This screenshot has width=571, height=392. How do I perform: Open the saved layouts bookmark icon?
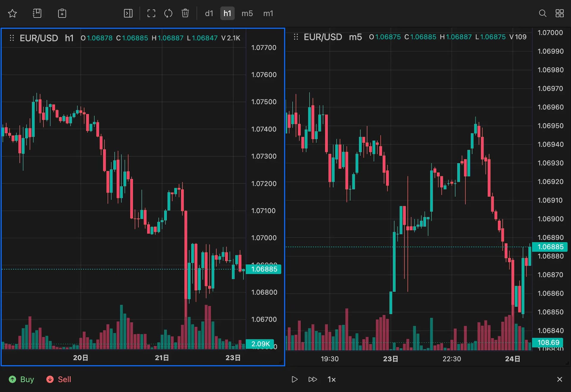[x=37, y=13]
